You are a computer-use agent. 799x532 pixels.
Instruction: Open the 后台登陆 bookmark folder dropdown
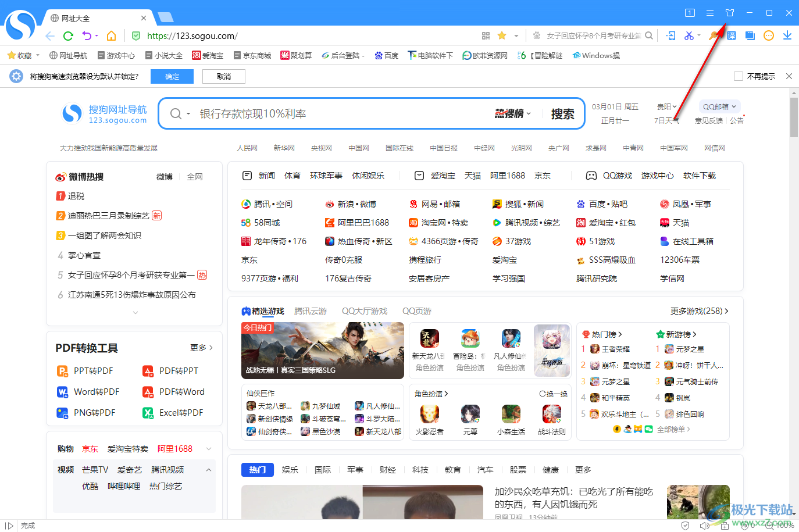point(363,56)
